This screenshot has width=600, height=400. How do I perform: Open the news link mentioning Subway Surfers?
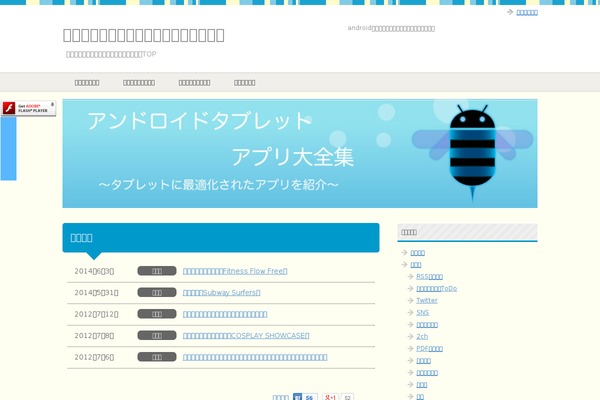222,292
